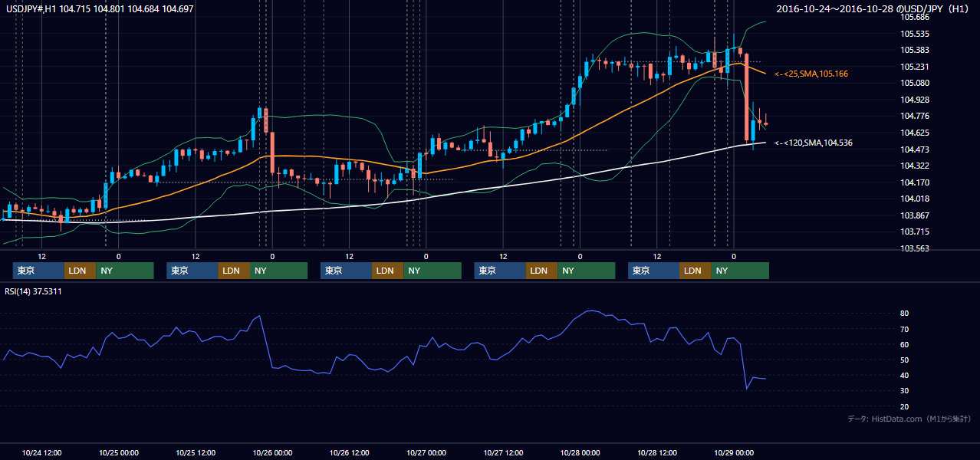The width and height of the screenshot is (980, 460).
Task: Click RSI scale value 40
Action: [x=905, y=375]
